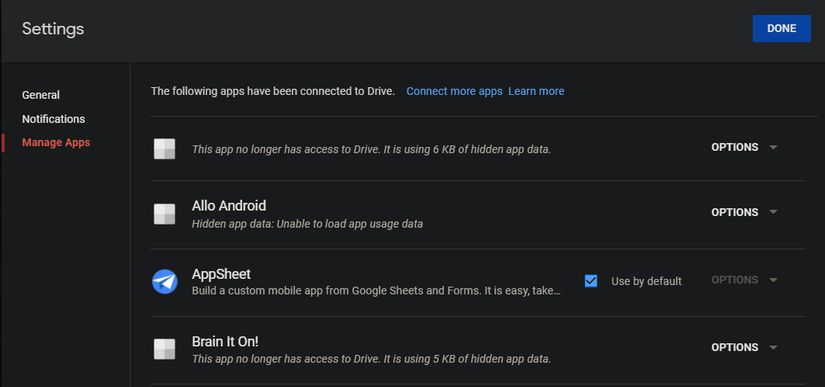Click the Brain It On! app name
Viewport: 825px width, 387px height.
click(225, 342)
